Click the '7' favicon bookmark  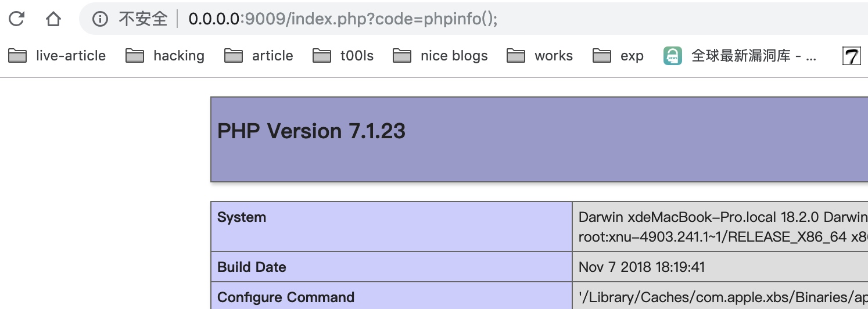tap(852, 56)
